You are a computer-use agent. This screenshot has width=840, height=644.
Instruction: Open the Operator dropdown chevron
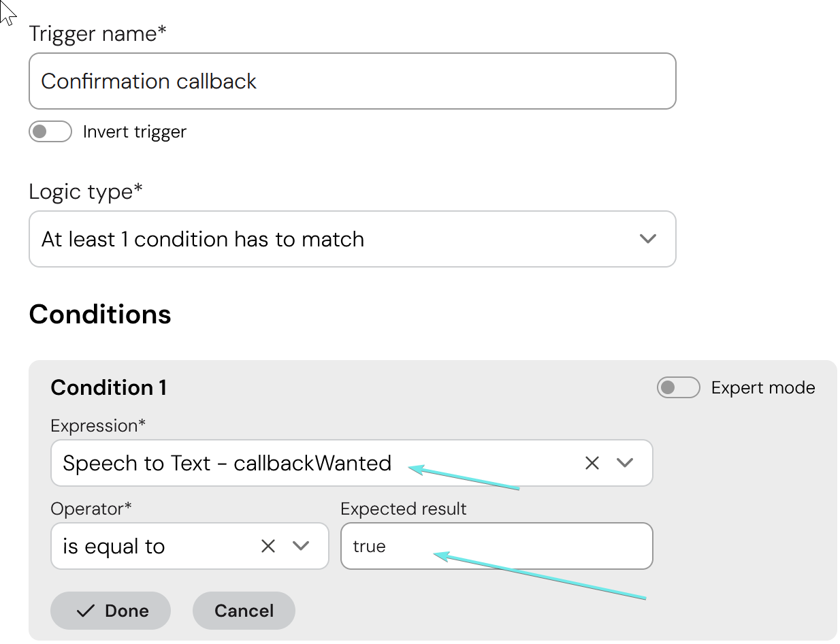[300, 546]
